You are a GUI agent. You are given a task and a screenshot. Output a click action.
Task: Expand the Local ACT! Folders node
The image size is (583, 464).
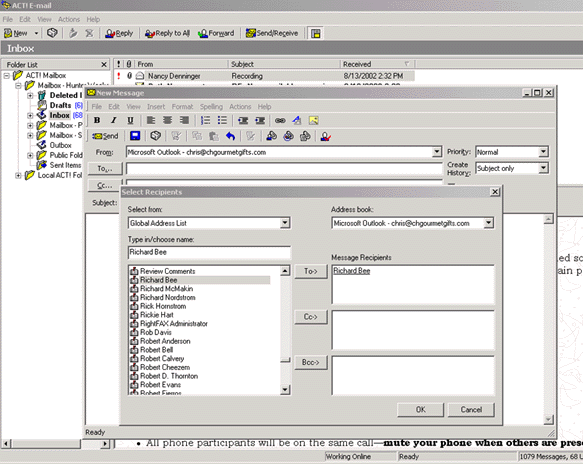[x=18, y=175]
